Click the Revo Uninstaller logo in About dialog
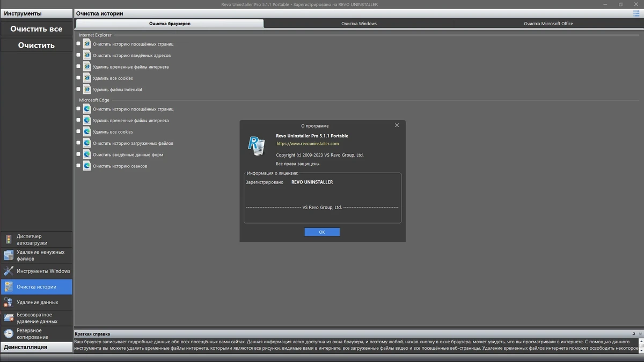The image size is (644, 362). coord(257,145)
